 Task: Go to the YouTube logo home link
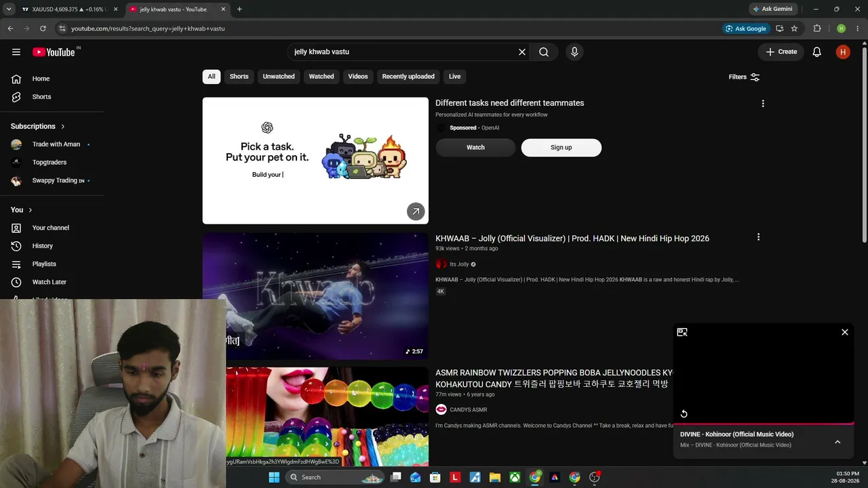click(x=54, y=52)
